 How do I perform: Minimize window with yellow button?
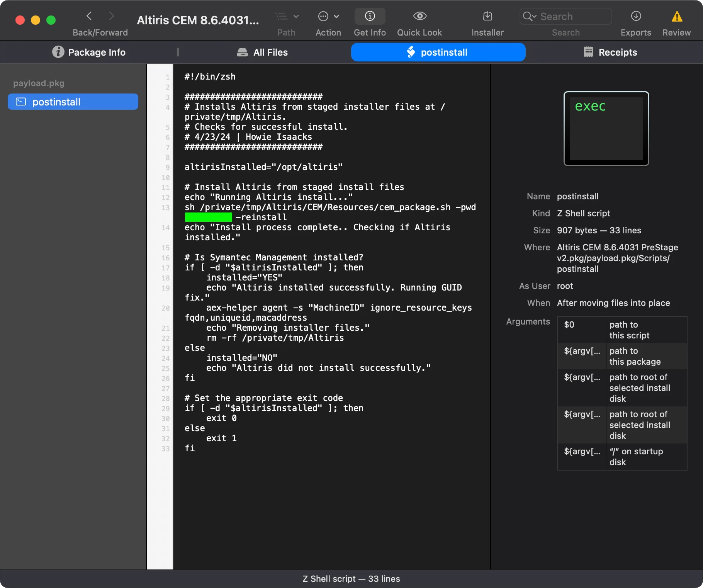pyautogui.click(x=36, y=20)
